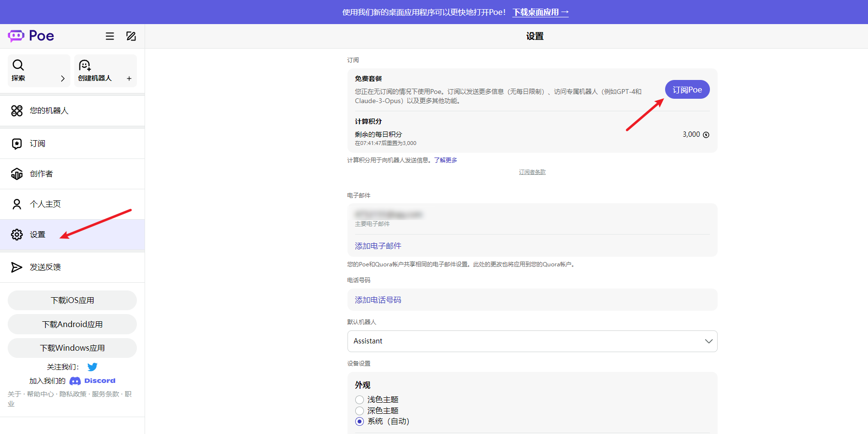
Task: Expand the 探索 chevron arrow
Action: [63, 79]
